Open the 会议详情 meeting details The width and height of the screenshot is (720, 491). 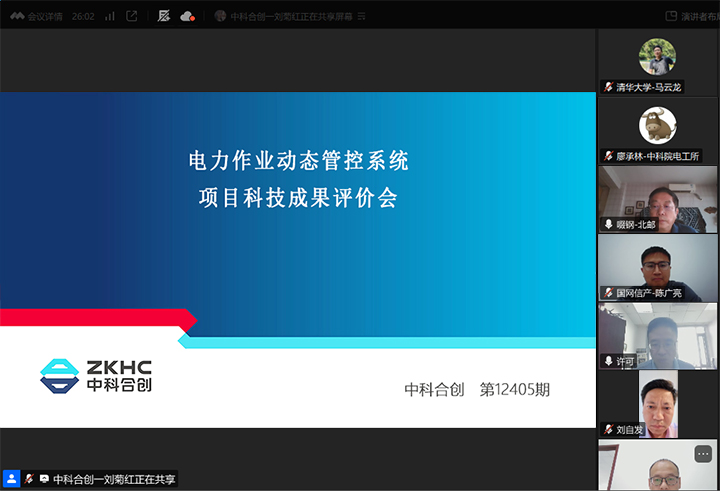45,17
